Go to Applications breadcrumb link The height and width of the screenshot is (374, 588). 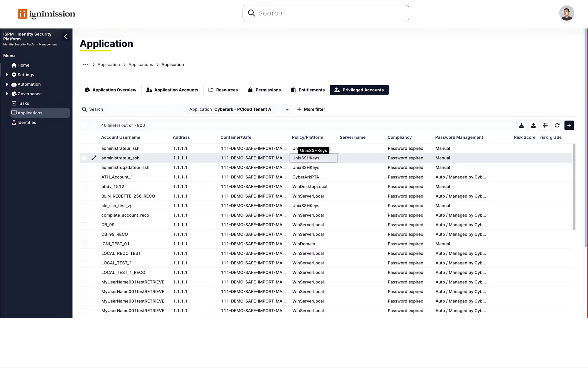click(141, 65)
